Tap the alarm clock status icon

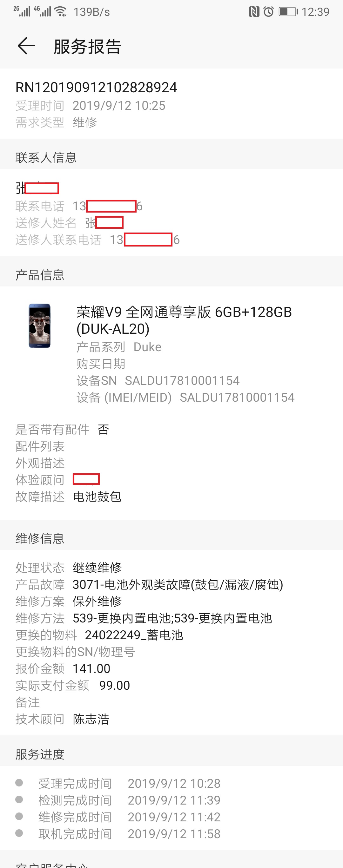268,12
